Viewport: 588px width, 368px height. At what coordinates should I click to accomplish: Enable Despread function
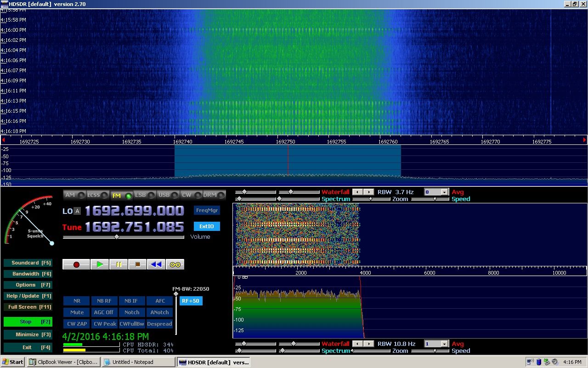[160, 324]
